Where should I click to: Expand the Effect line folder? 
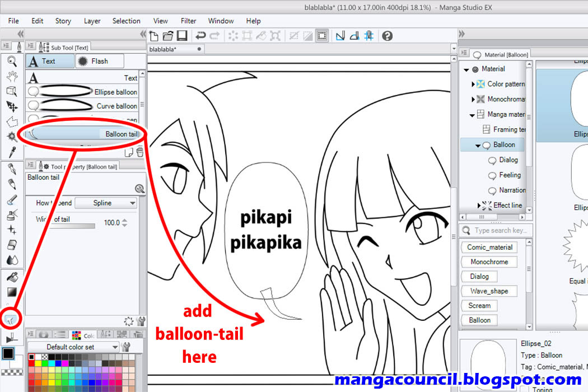tap(478, 206)
